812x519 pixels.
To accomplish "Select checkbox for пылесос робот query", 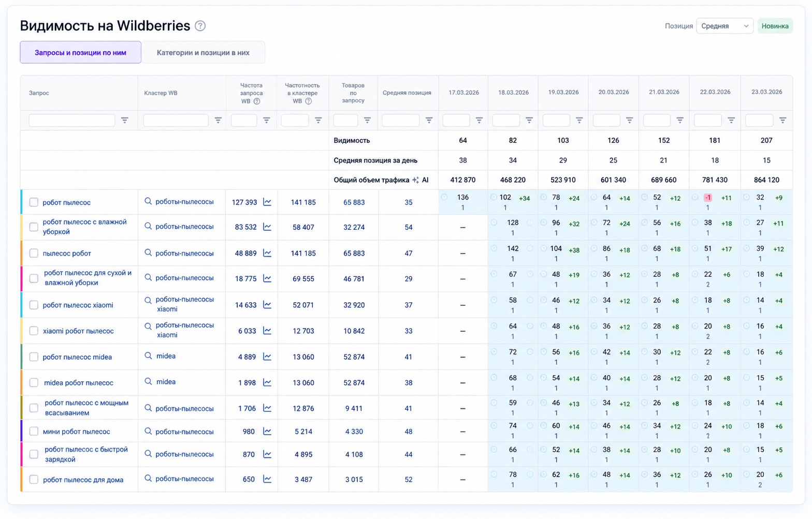I will 34,253.
